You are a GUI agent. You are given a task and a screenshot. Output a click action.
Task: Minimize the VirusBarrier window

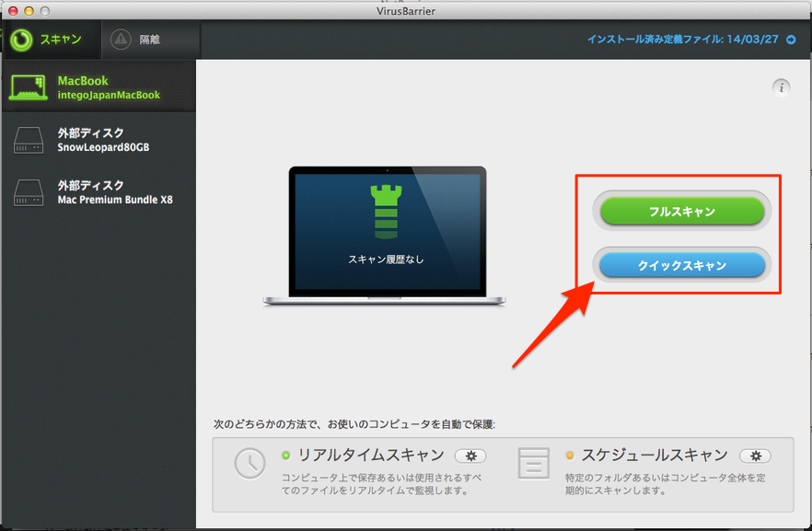pos(29,11)
